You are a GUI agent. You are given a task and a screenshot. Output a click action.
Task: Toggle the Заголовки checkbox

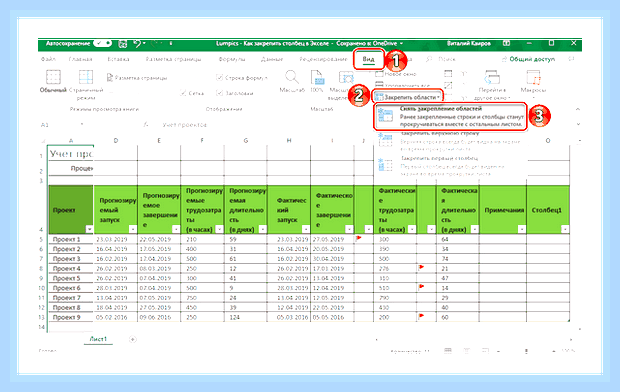[x=219, y=93]
